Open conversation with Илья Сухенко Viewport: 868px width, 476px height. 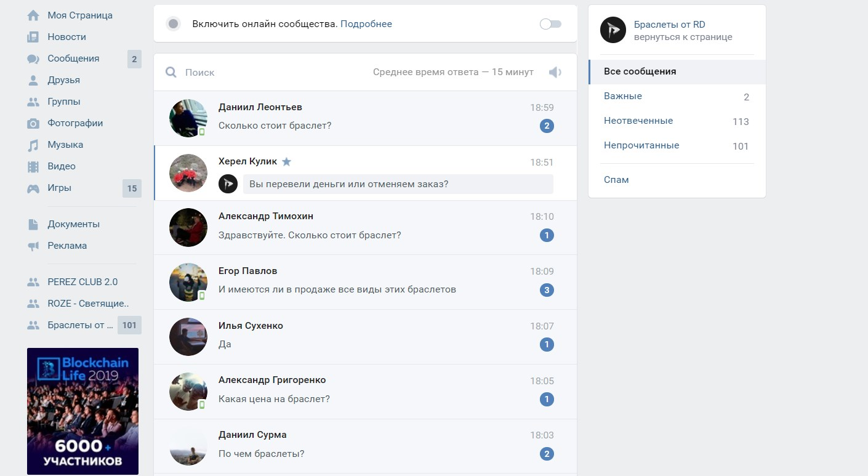[x=365, y=336]
